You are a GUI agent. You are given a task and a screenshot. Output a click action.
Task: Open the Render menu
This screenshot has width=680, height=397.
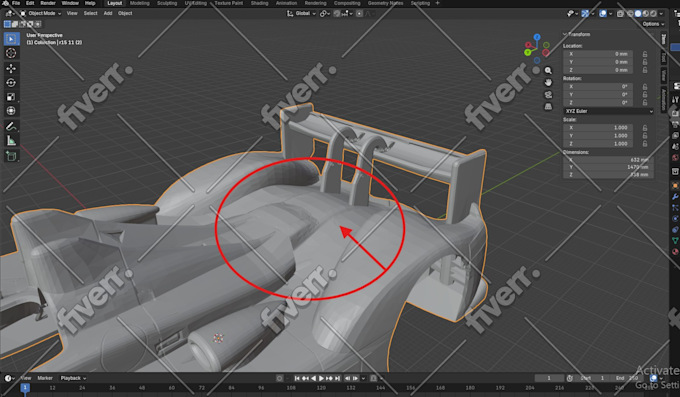point(48,3)
